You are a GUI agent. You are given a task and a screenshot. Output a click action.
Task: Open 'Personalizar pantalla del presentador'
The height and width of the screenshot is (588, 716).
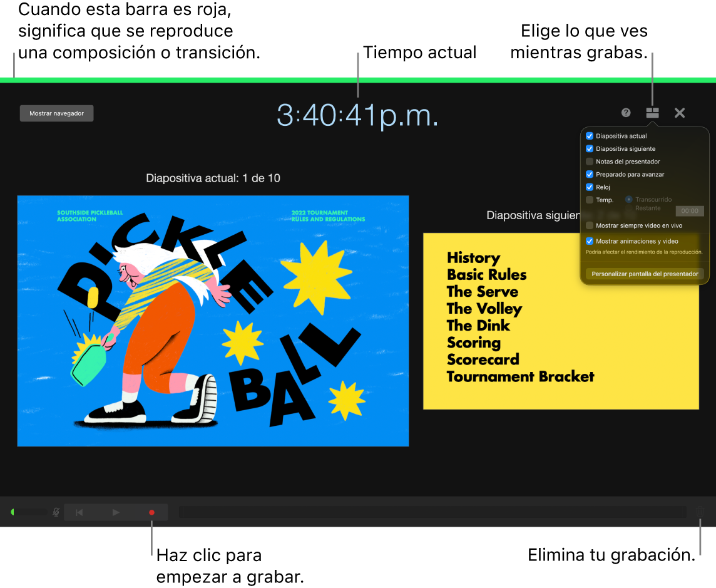click(644, 274)
